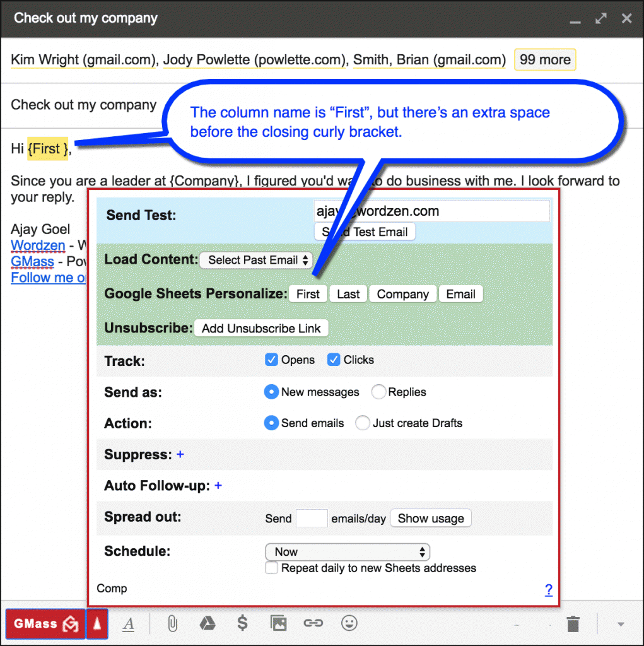Toggle the Clicks tracking checkbox

pyautogui.click(x=334, y=360)
